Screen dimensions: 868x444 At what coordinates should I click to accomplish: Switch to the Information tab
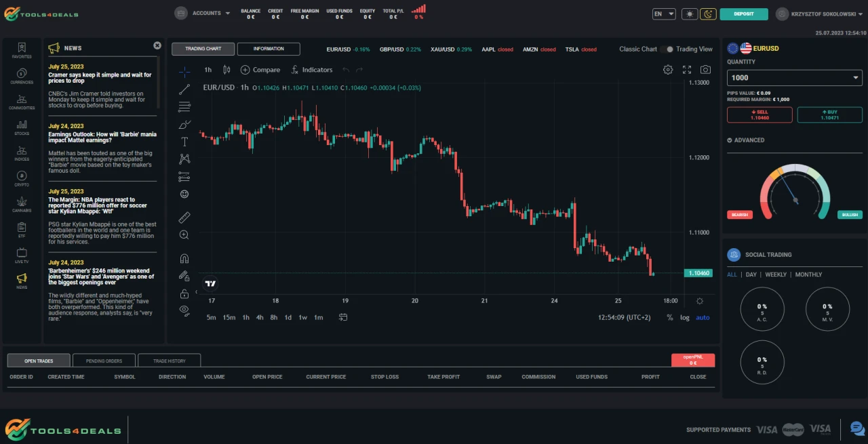point(269,49)
